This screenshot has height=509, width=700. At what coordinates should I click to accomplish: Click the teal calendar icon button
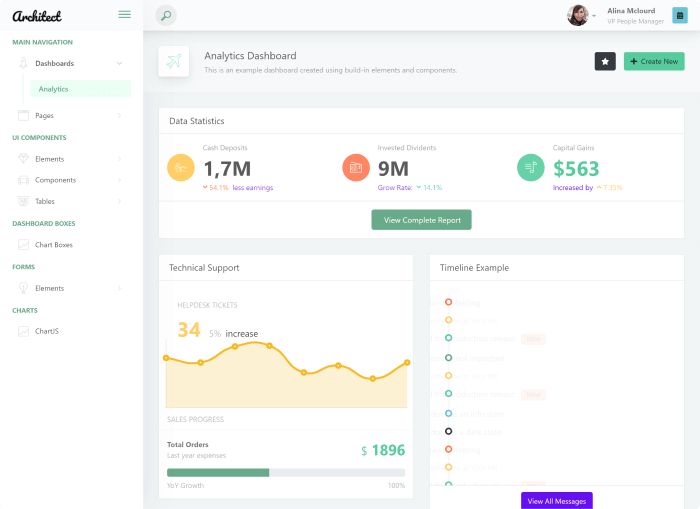[x=679, y=15]
